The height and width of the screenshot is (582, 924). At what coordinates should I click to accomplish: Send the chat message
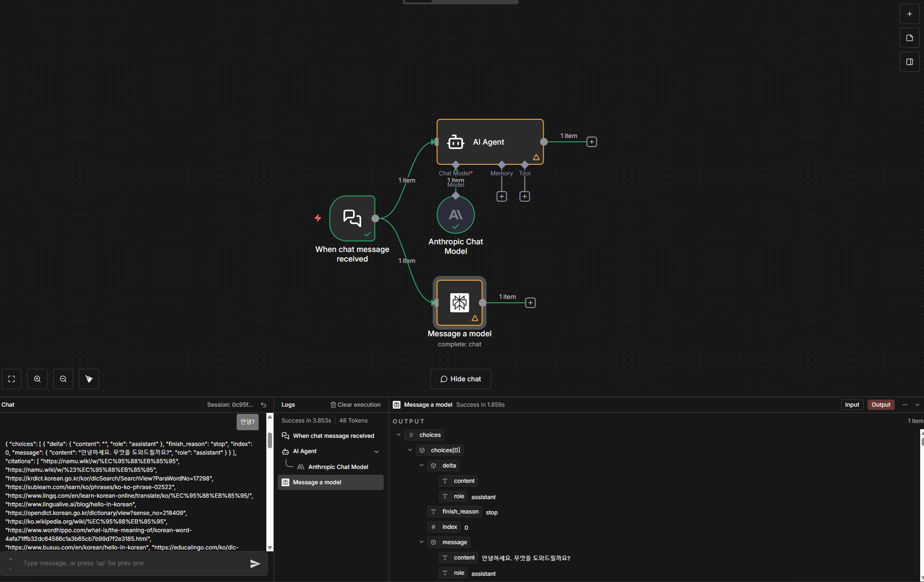[255, 564]
